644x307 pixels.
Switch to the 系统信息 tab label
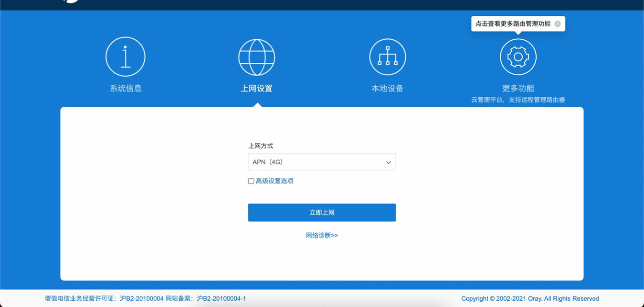point(126,89)
